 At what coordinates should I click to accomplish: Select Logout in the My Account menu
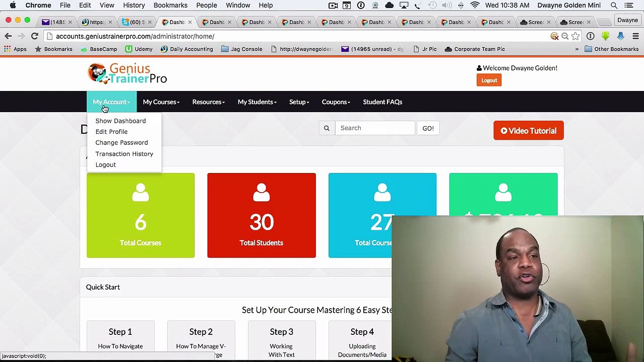(106, 165)
